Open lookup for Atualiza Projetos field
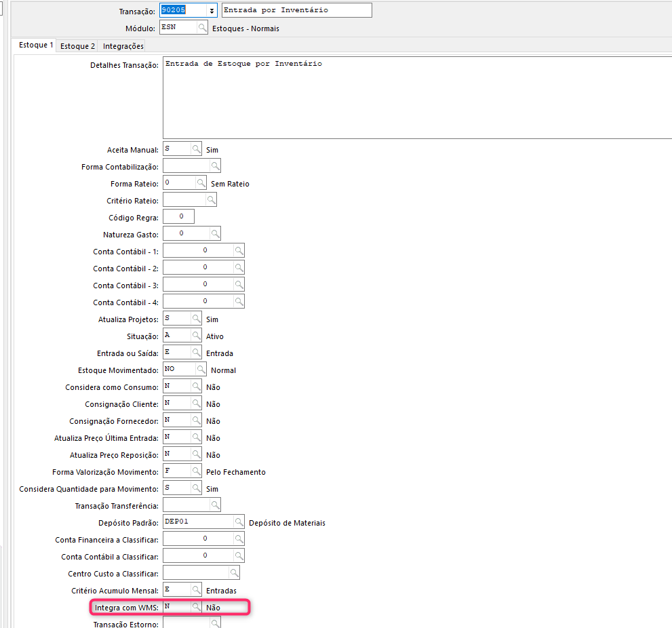672x628 pixels. 196,318
